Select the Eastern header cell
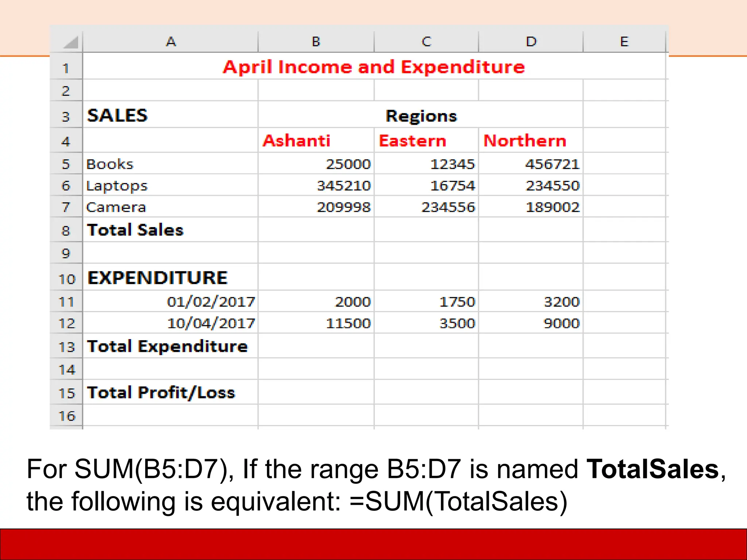The height and width of the screenshot is (560, 747). point(426,140)
